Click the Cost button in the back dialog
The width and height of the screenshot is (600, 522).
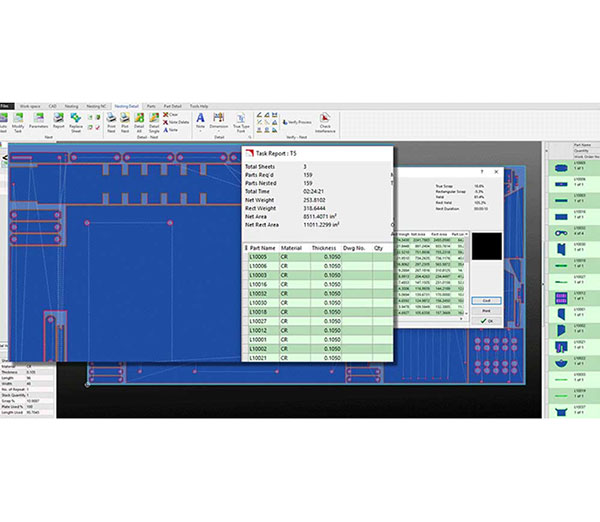pyautogui.click(x=486, y=301)
